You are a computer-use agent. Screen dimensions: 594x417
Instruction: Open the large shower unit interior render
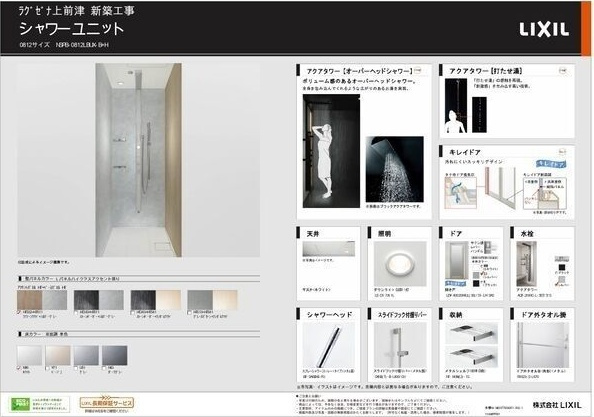(x=139, y=160)
